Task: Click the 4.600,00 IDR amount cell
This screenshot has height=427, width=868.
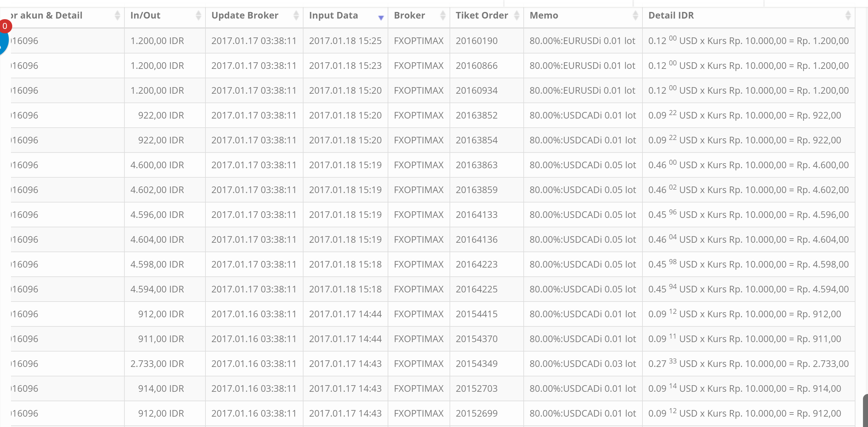Action: point(165,165)
